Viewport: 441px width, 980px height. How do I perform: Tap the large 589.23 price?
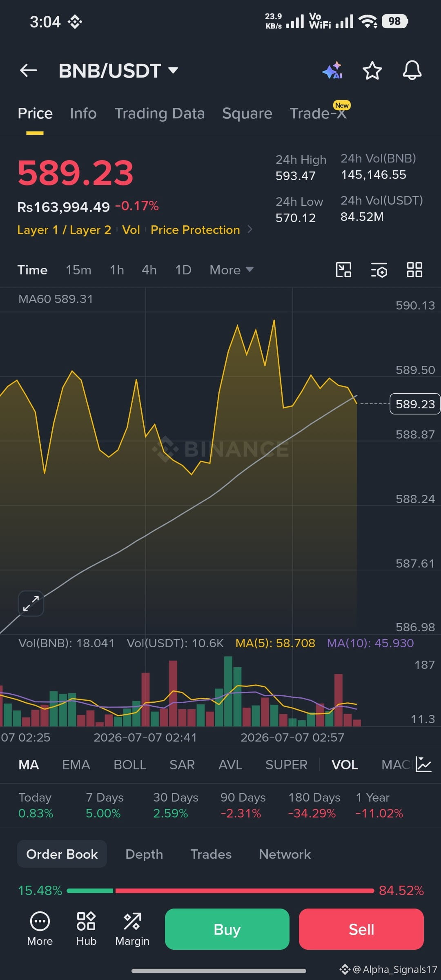point(76,173)
